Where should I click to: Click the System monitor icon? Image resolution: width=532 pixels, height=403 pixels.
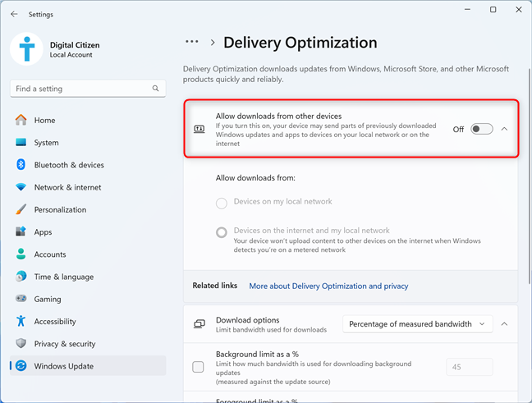[21, 142]
